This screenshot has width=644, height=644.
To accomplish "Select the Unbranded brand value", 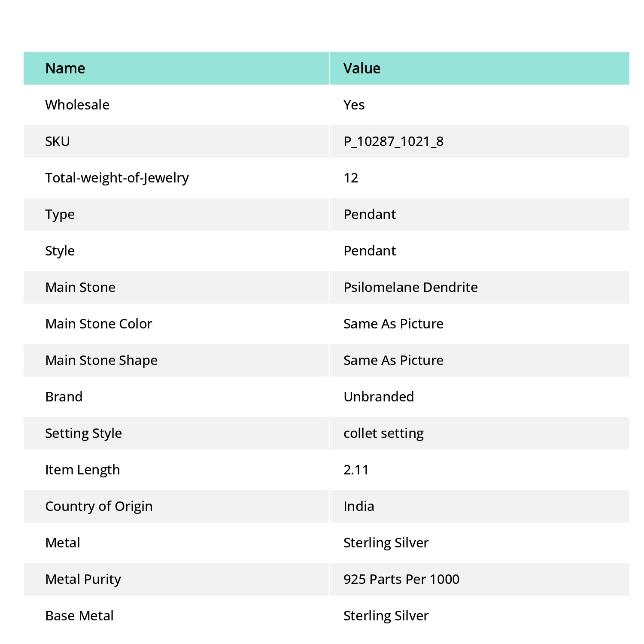I will [x=379, y=397].
